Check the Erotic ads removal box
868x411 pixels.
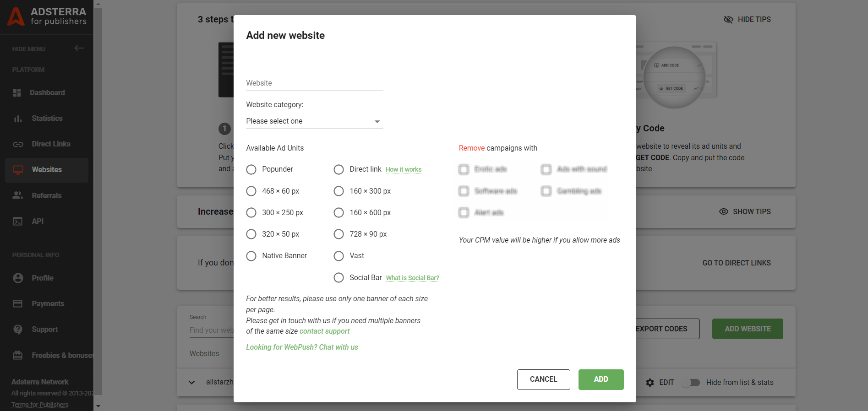click(464, 169)
